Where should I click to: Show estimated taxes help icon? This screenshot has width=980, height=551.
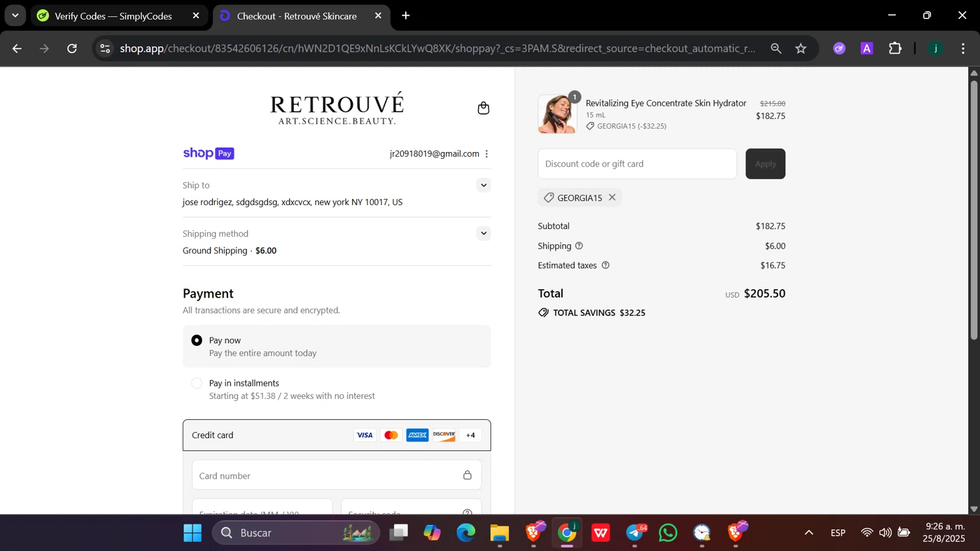(x=606, y=265)
